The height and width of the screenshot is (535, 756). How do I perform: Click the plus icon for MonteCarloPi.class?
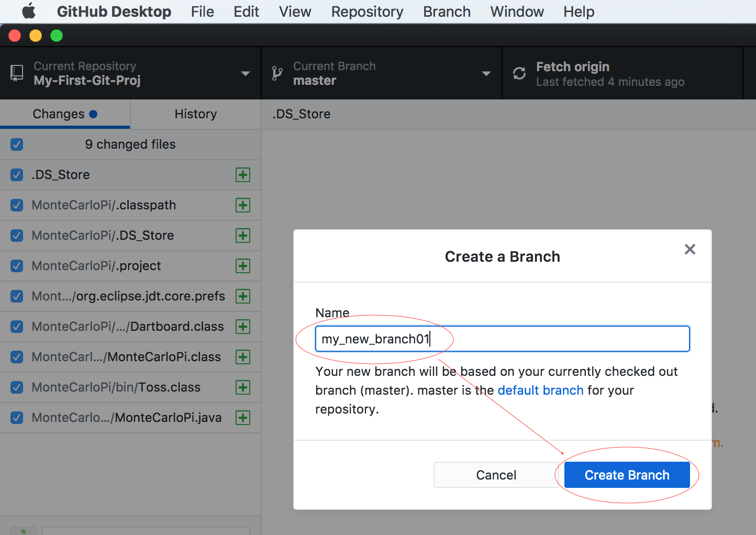click(243, 357)
